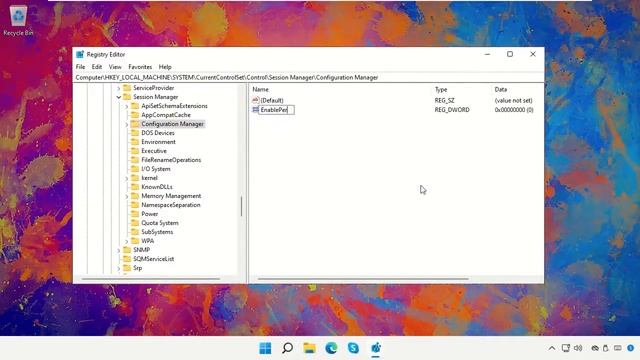The width and height of the screenshot is (640, 360).
Task: Select the I/O System folder icon
Action: point(135,169)
